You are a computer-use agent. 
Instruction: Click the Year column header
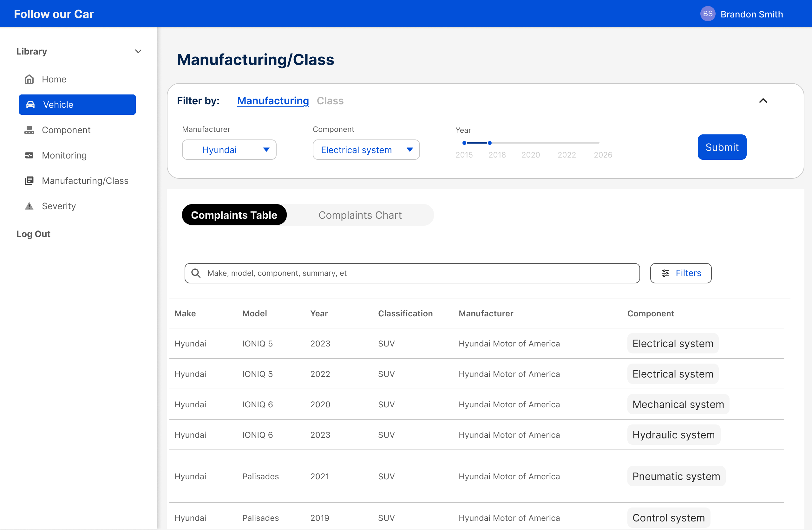pyautogui.click(x=319, y=313)
